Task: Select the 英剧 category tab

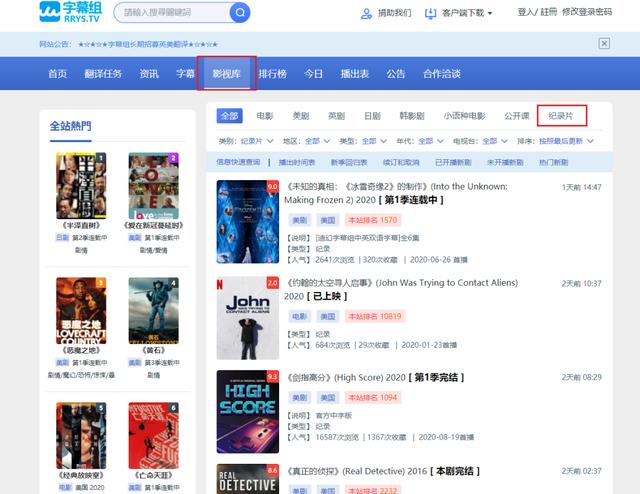Action: point(337,116)
